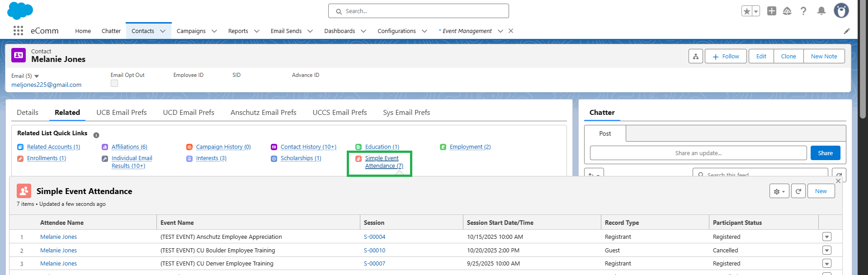The width and height of the screenshot is (868, 275).
Task: Switch to Anschutz Email Prefs tab
Action: (264, 112)
